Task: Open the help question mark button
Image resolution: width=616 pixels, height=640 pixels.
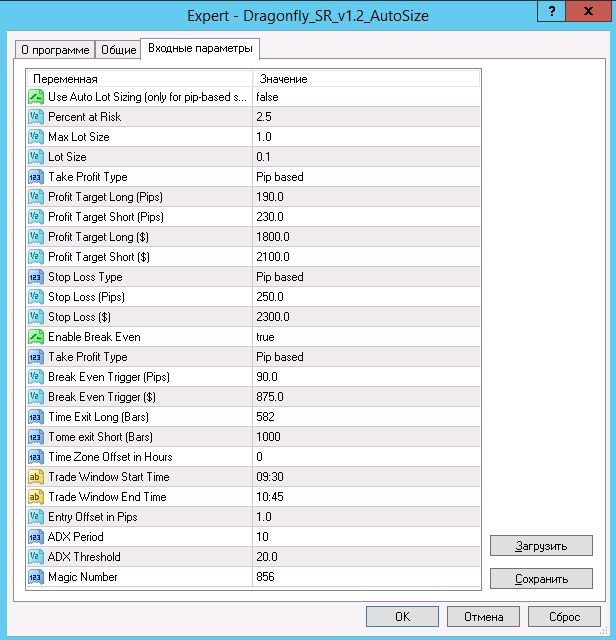Action: [x=552, y=11]
